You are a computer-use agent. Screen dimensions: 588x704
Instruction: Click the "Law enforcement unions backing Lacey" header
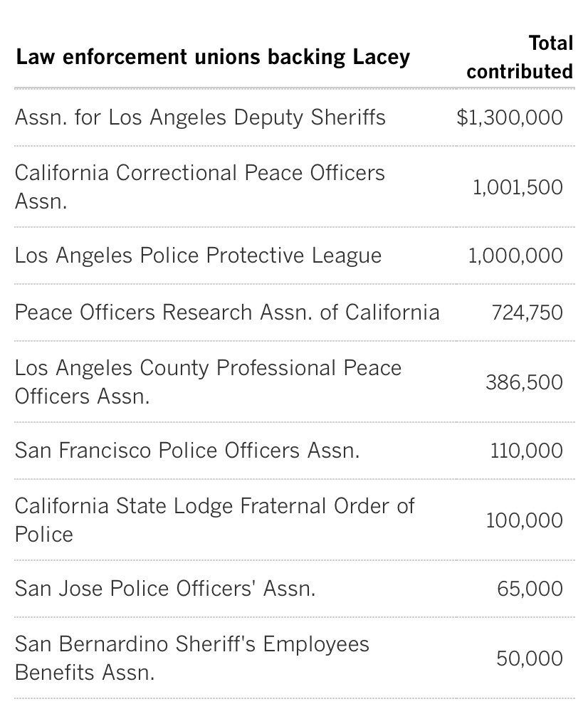[213, 57]
